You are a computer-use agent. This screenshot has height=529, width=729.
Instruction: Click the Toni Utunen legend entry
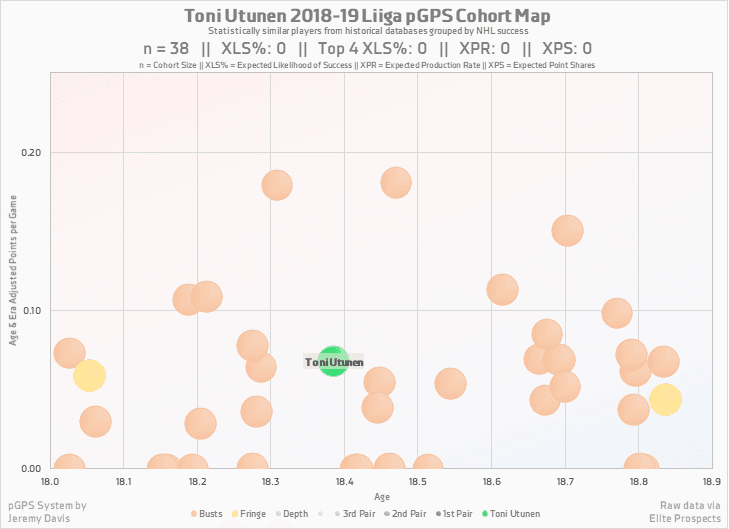(511, 513)
